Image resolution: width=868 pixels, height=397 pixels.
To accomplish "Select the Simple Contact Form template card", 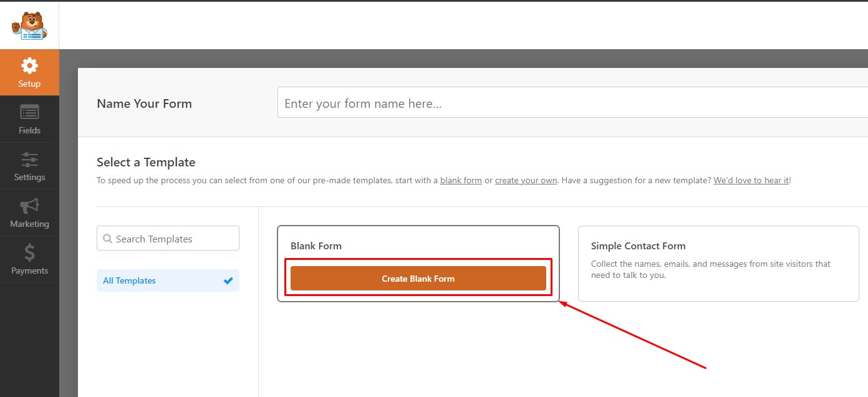I will 718,264.
